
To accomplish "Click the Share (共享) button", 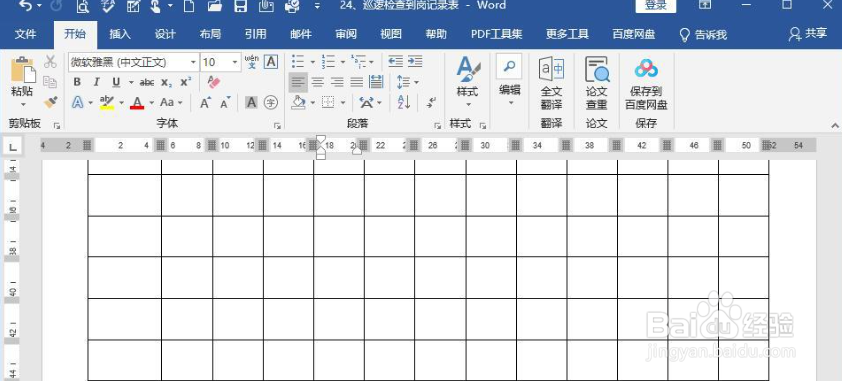I will tap(808, 34).
